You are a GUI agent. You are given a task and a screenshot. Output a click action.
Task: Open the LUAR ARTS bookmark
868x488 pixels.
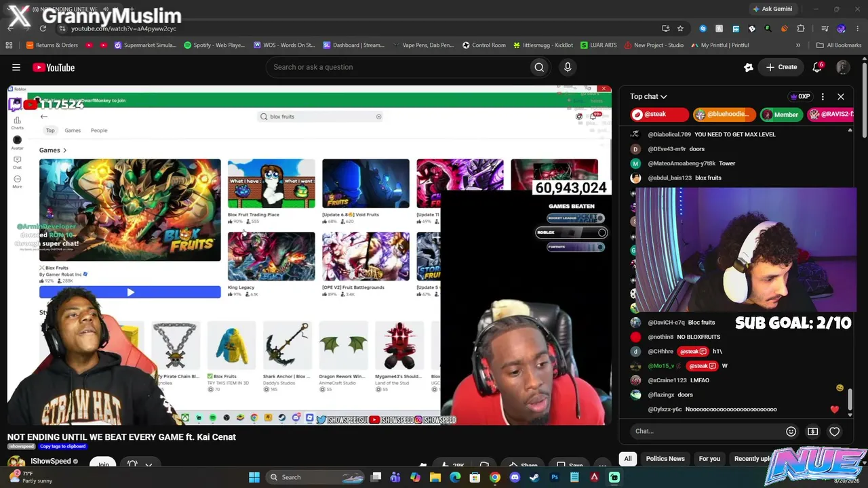[598, 45]
